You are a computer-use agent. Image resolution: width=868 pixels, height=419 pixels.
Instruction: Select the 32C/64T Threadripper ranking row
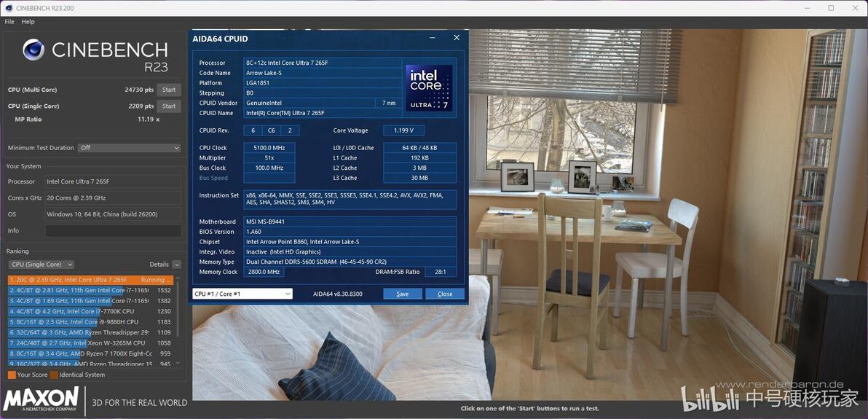point(91,332)
